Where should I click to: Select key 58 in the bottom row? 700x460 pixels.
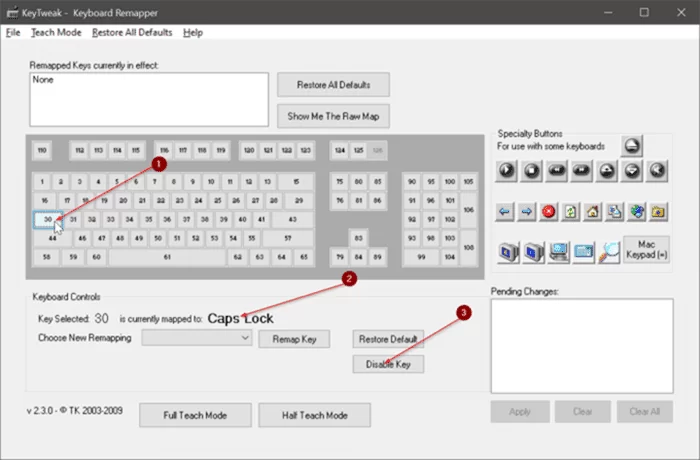pyautogui.click(x=46, y=257)
